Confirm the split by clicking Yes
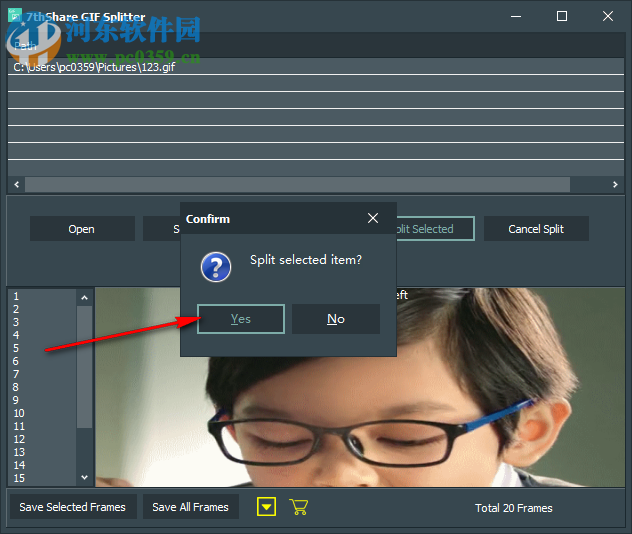632x534 pixels. coord(241,319)
